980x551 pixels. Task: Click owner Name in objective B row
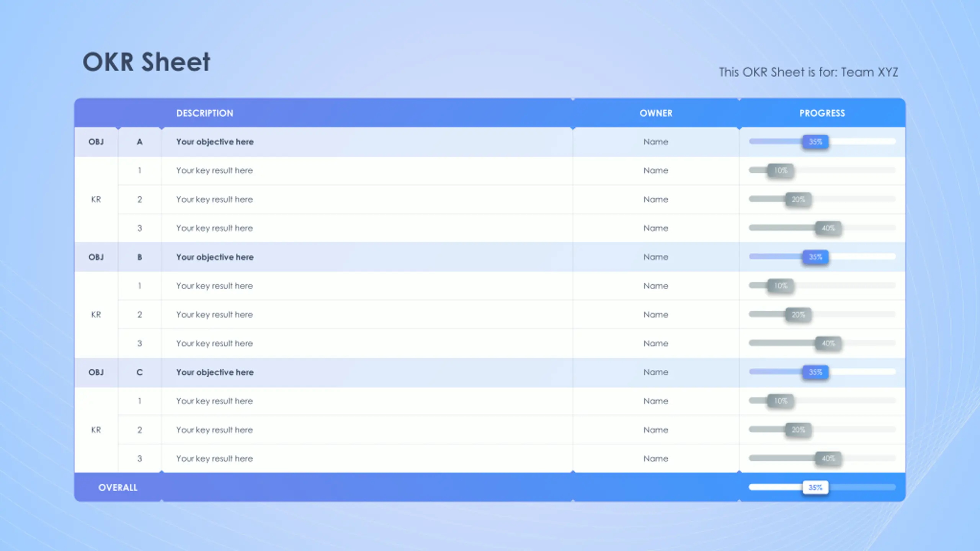[656, 257]
